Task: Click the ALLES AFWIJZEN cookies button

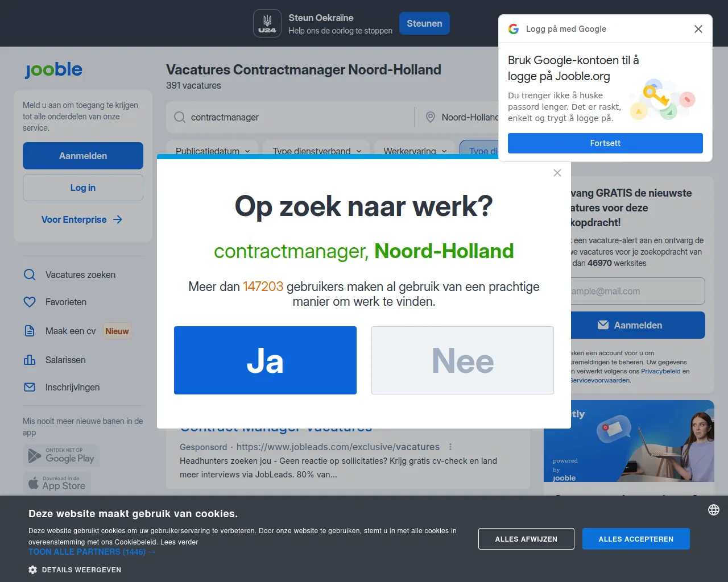Action: tap(526, 539)
